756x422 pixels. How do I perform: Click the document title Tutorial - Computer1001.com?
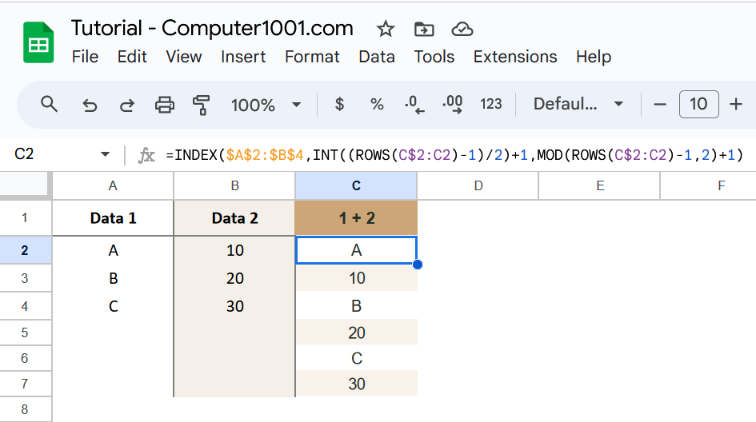(212, 28)
